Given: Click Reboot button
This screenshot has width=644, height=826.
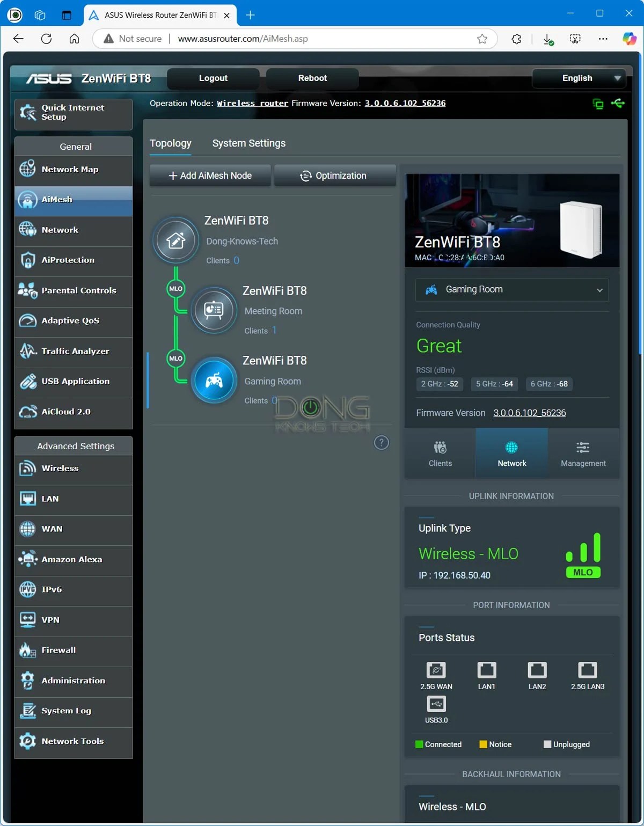Looking at the screenshot, I should 312,78.
